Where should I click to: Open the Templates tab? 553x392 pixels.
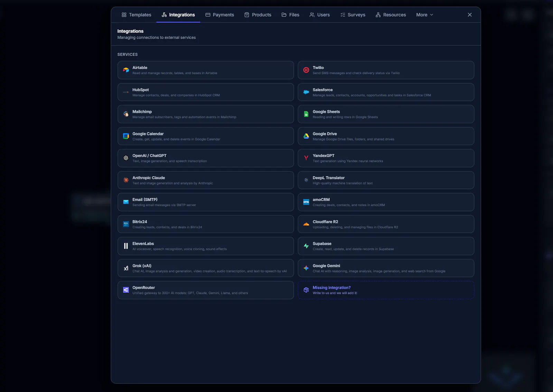(136, 15)
